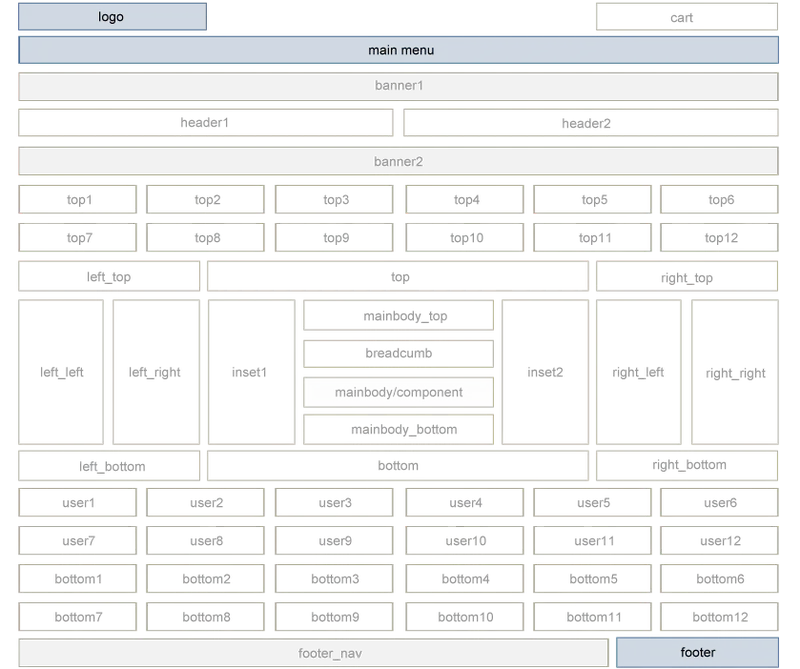Click the user3 module box
This screenshot has width=800, height=669.
334,503
